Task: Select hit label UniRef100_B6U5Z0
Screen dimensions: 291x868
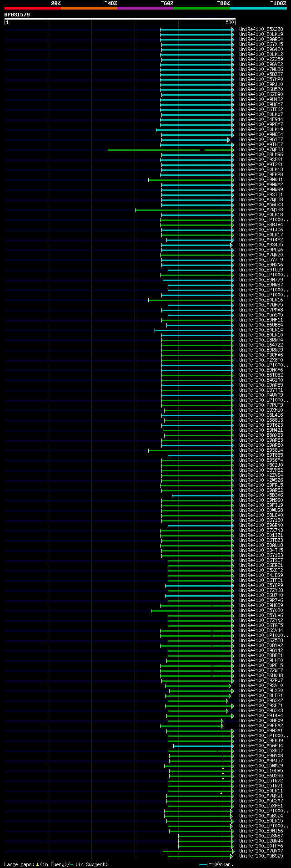Action: [x=261, y=89]
